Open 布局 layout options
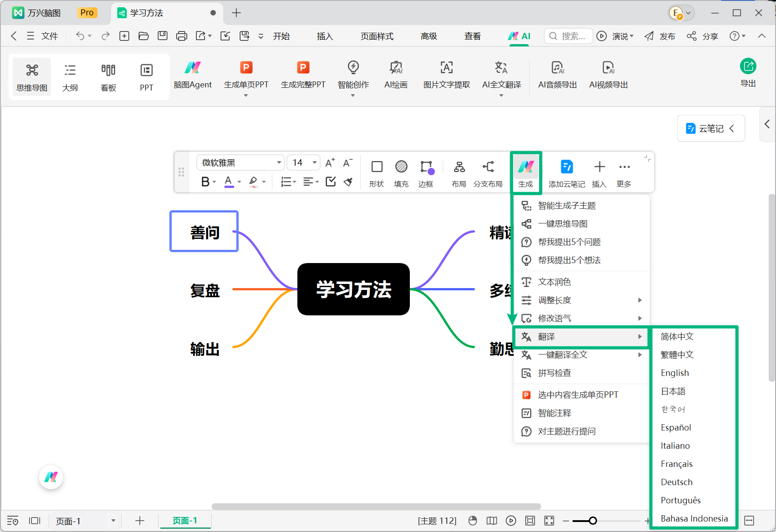This screenshot has width=776, height=532. 459,173
